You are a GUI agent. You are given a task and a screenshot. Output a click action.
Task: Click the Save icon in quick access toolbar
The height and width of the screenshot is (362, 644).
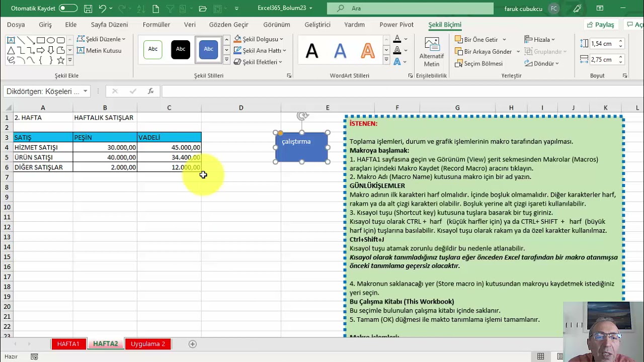click(x=88, y=9)
